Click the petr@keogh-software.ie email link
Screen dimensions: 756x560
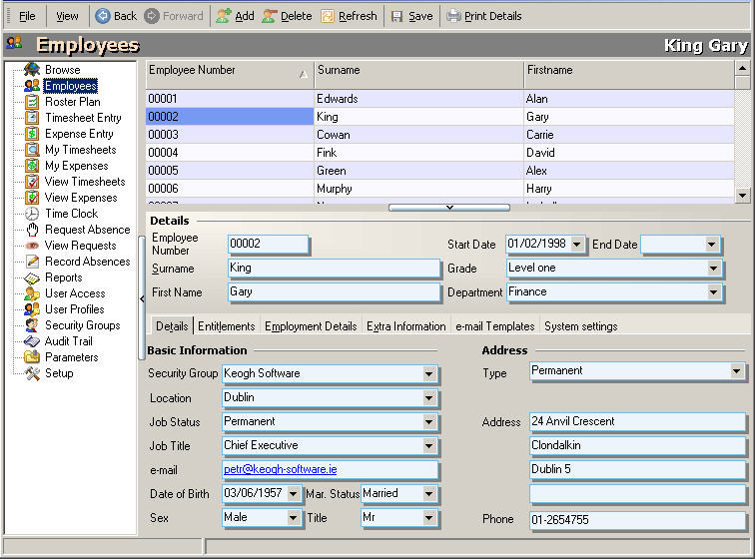pyautogui.click(x=280, y=469)
